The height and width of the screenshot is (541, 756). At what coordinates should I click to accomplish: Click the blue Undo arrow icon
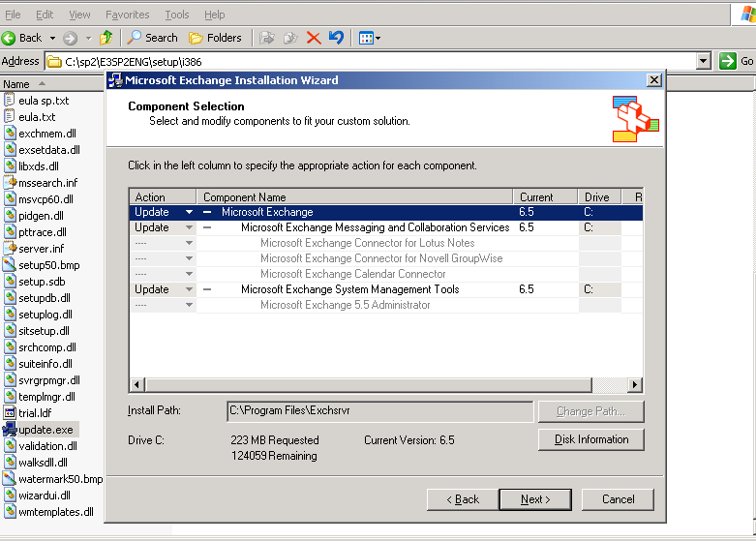(336, 37)
